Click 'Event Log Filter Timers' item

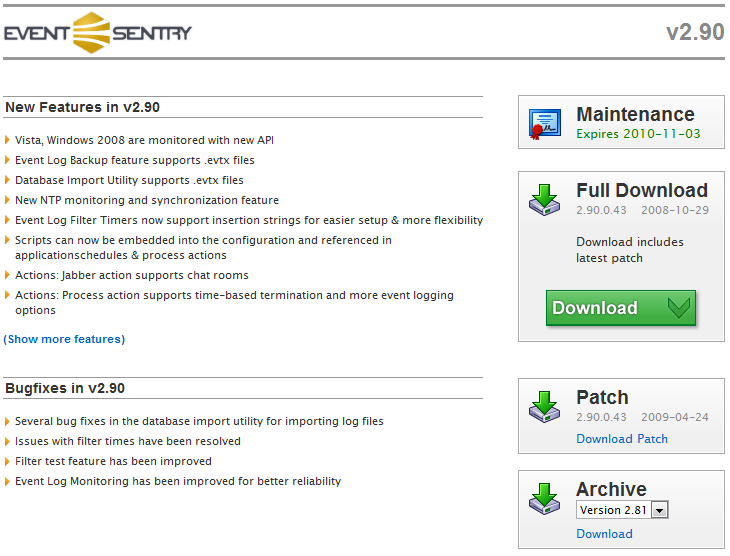[x=249, y=220]
